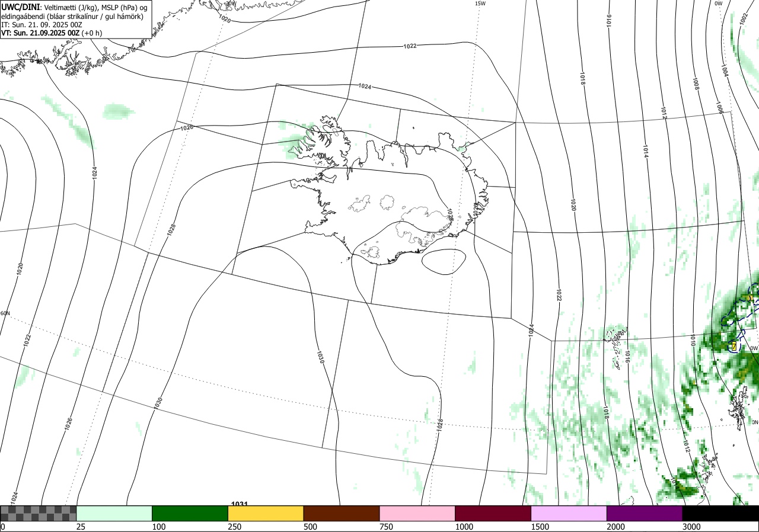Click the legend scale value 750

click(386, 527)
